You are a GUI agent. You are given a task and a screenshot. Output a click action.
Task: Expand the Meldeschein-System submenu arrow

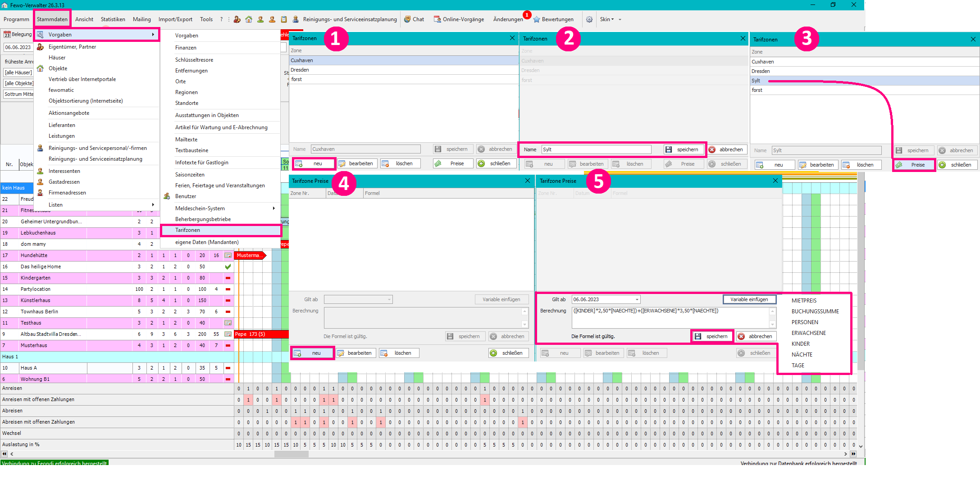coord(274,208)
